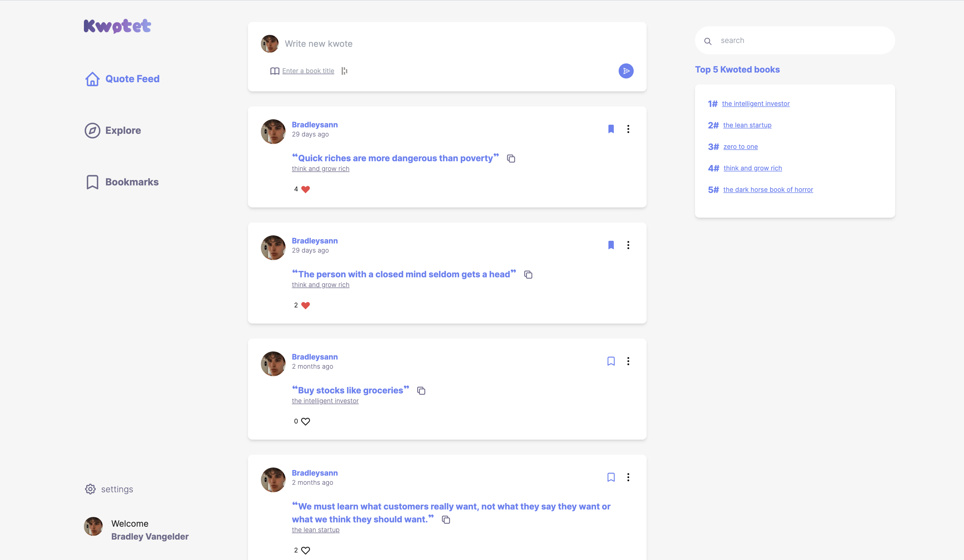Open three-dot menu on "closed mind" post
The image size is (964, 560).
628,245
